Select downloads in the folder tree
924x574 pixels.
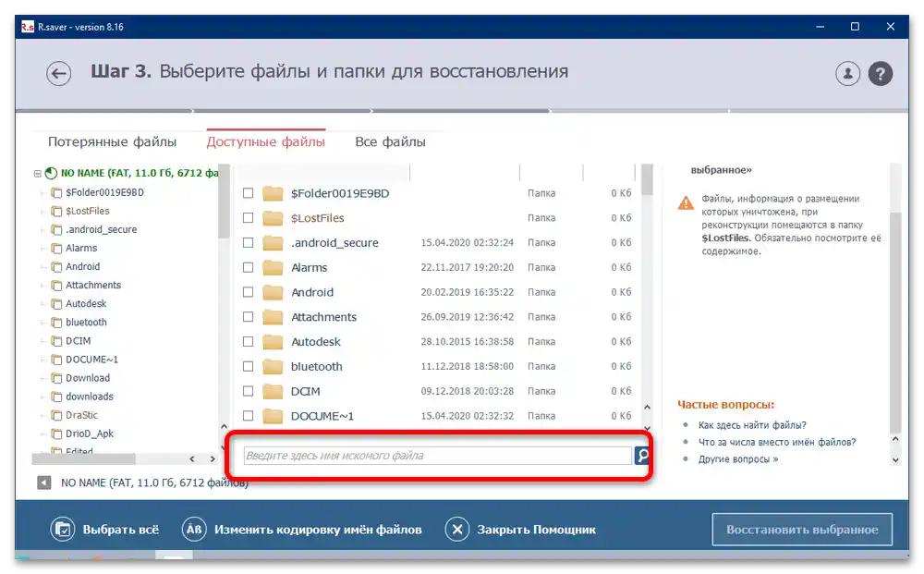pos(90,397)
